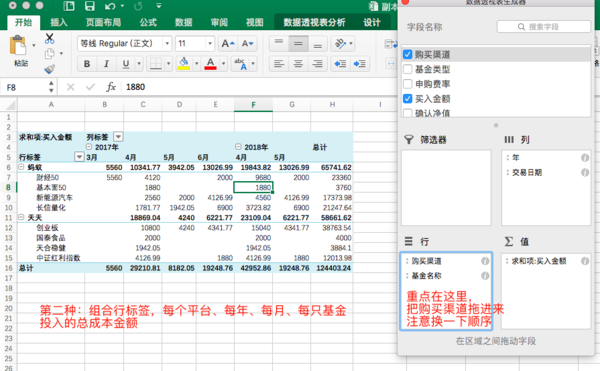
Task: Open the 列标签 filter dropdown
Action: [118, 137]
